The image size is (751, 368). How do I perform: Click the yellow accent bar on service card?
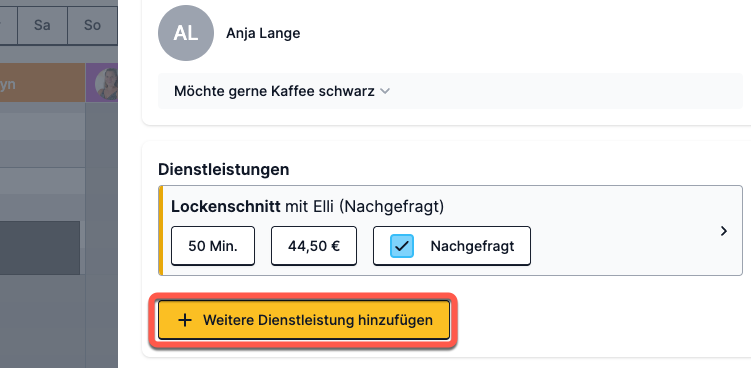click(161, 230)
